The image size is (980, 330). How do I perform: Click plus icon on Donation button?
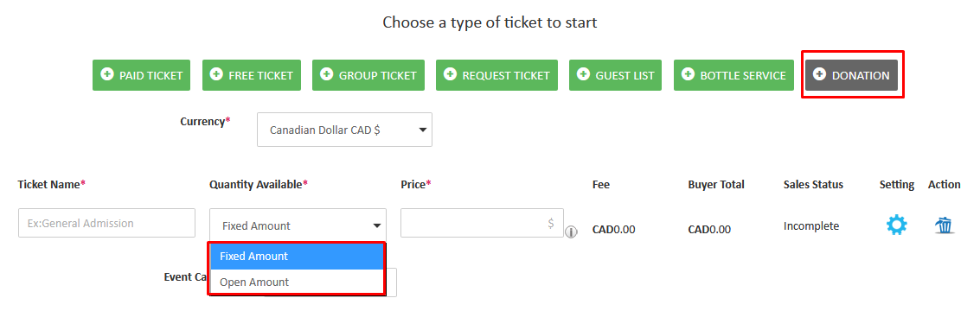click(819, 74)
